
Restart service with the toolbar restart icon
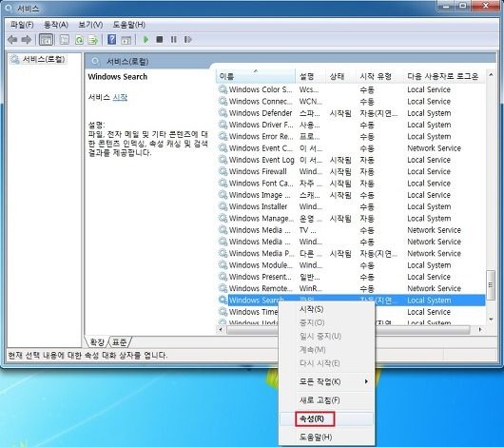click(x=188, y=40)
